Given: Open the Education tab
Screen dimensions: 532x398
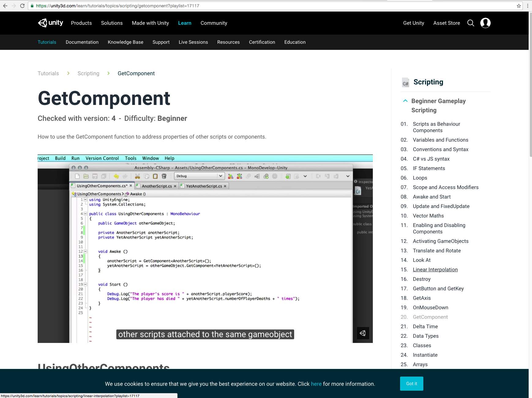Looking at the screenshot, I should pos(295,42).
